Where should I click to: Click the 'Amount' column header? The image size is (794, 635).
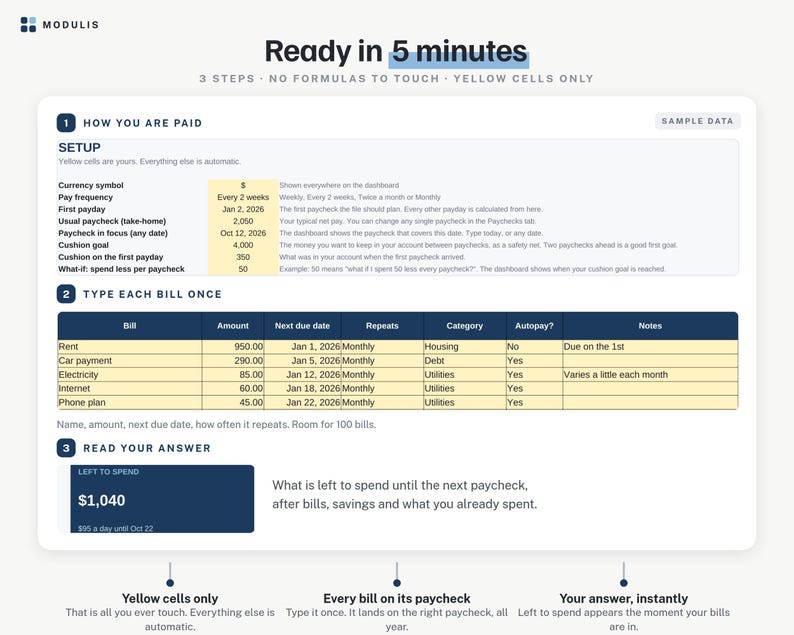pyautogui.click(x=233, y=326)
